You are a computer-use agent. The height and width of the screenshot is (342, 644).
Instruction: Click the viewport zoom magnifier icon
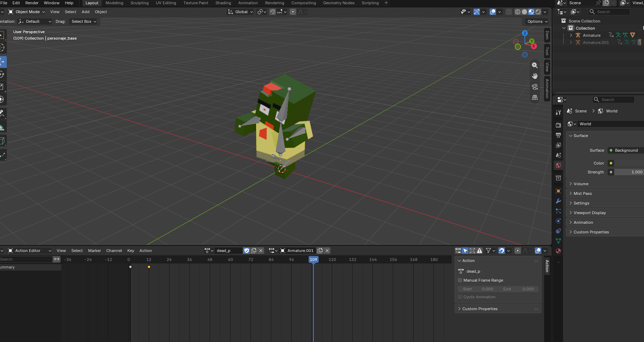tap(535, 65)
